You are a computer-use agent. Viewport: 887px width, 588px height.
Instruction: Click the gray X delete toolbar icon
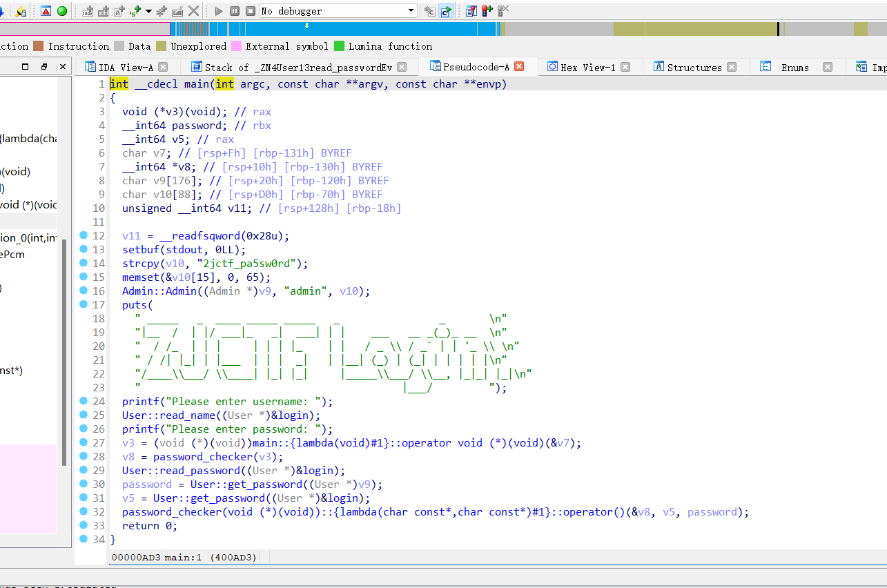194,11
